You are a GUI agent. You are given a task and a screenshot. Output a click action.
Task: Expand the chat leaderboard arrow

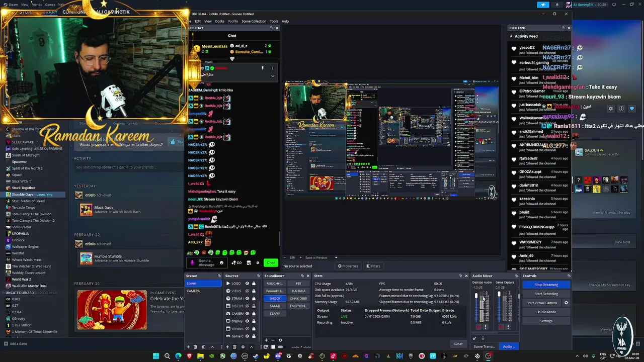pos(232,59)
